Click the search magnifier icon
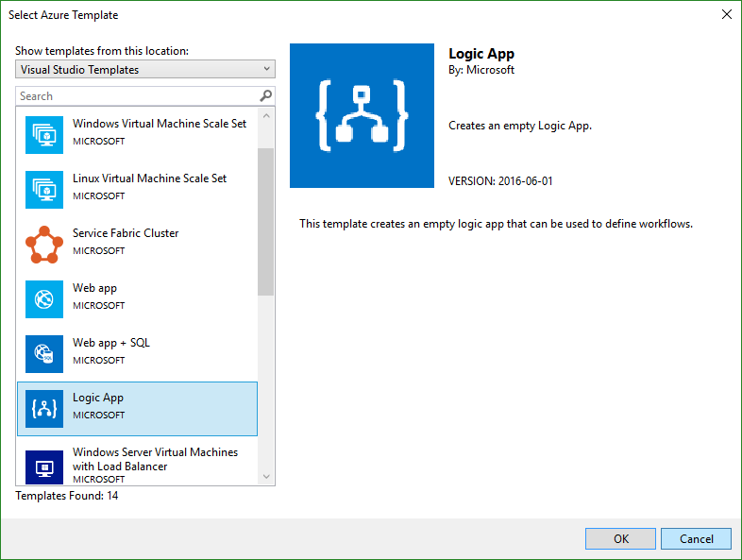The width and height of the screenshot is (742, 560). (265, 96)
